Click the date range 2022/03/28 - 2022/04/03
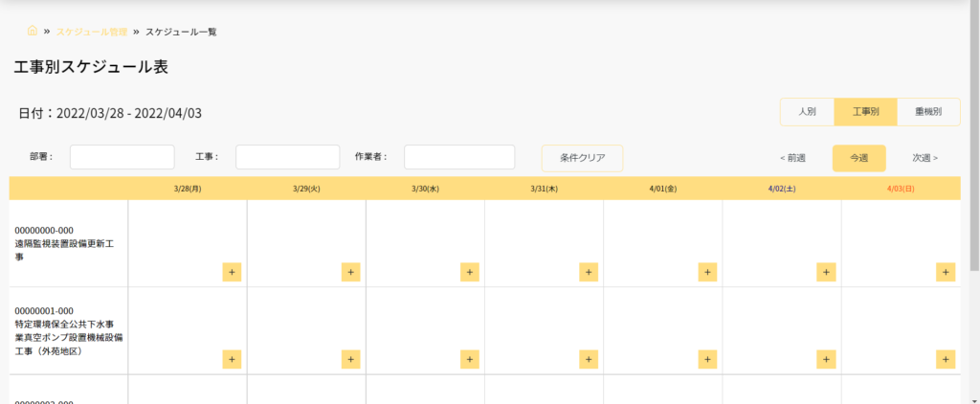Viewport: 980px width, 404px height. [x=129, y=113]
